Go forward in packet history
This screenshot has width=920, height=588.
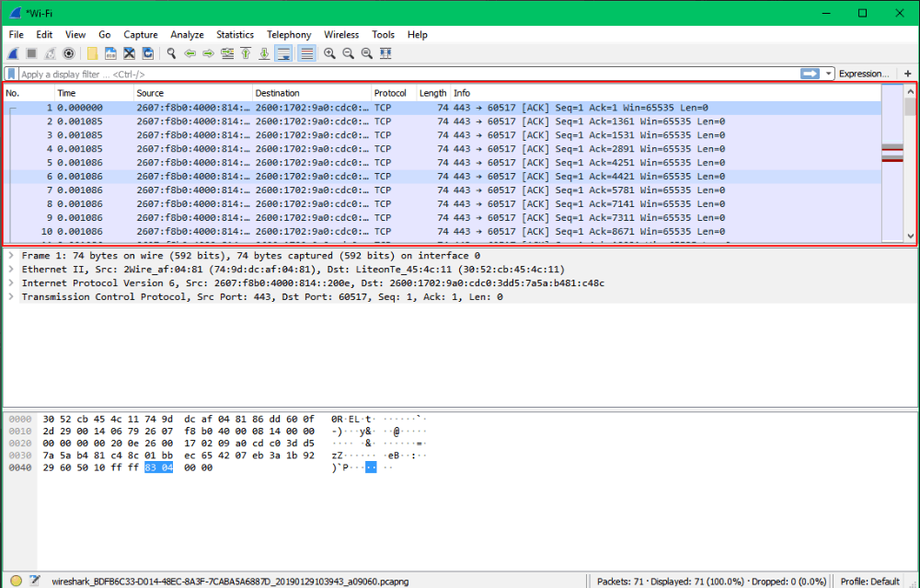click(208, 53)
